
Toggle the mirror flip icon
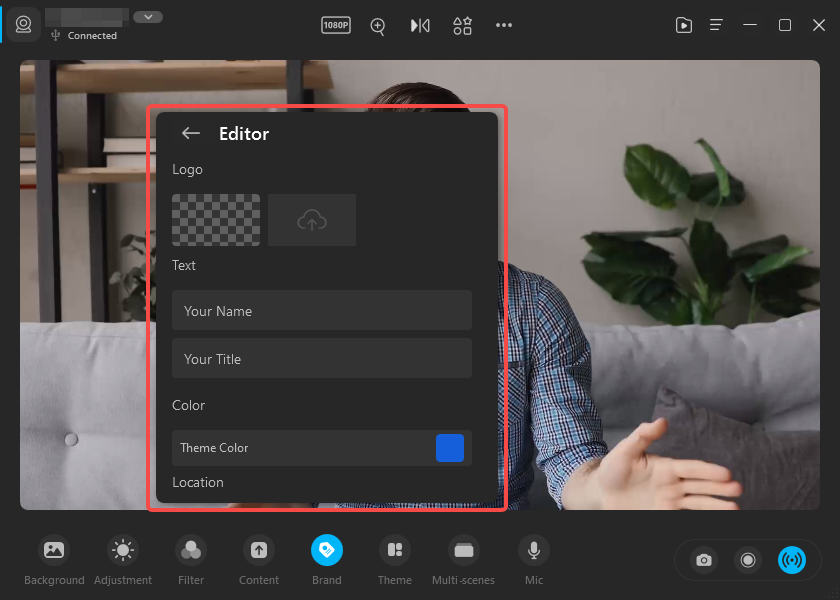point(420,26)
